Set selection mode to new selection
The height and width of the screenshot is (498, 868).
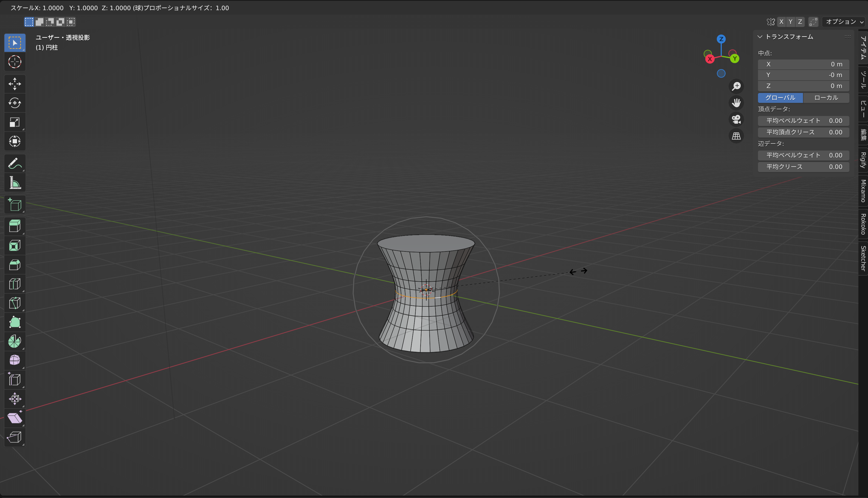click(29, 22)
